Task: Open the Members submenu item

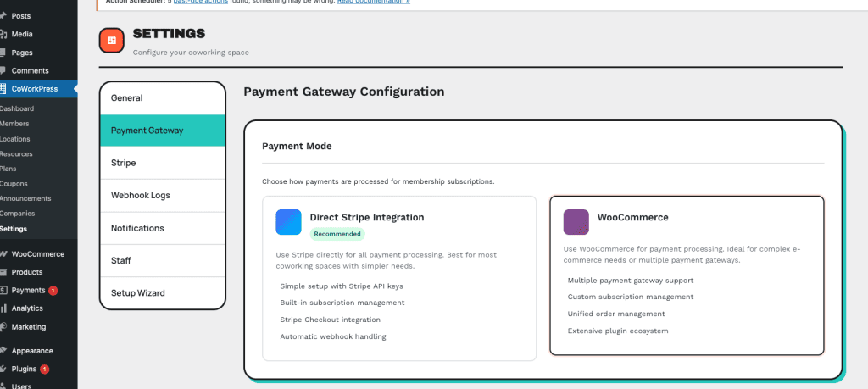Action: pos(14,124)
